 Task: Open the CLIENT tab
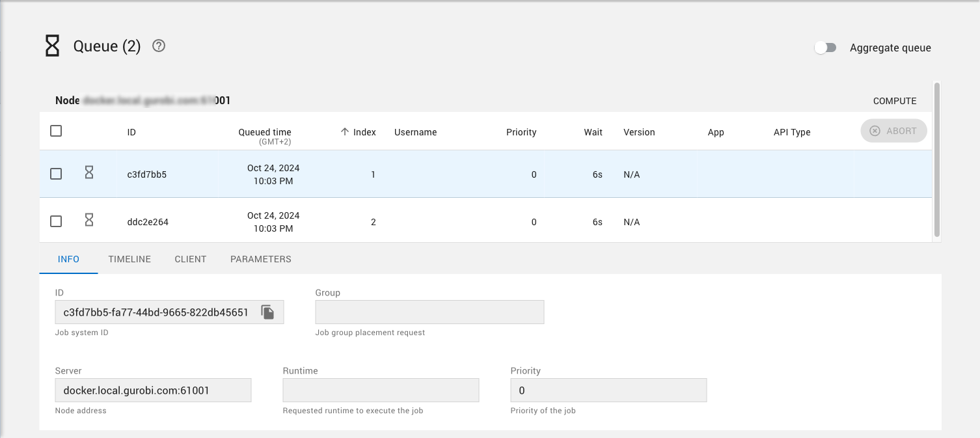pos(191,259)
